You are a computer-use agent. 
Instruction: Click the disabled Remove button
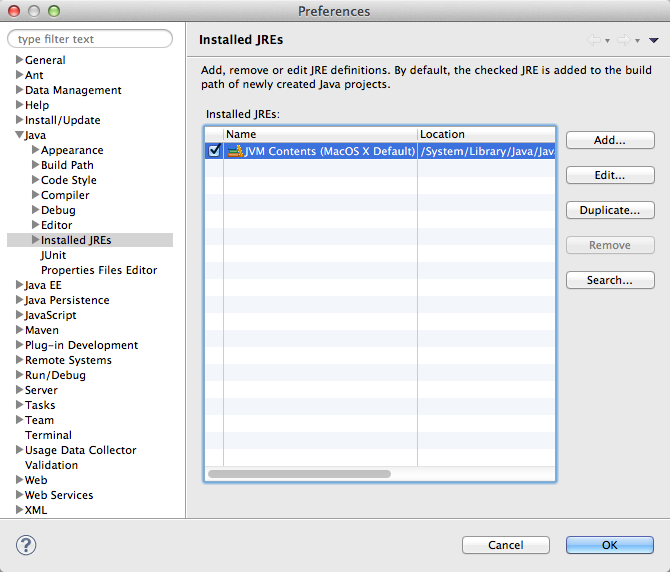coord(610,245)
